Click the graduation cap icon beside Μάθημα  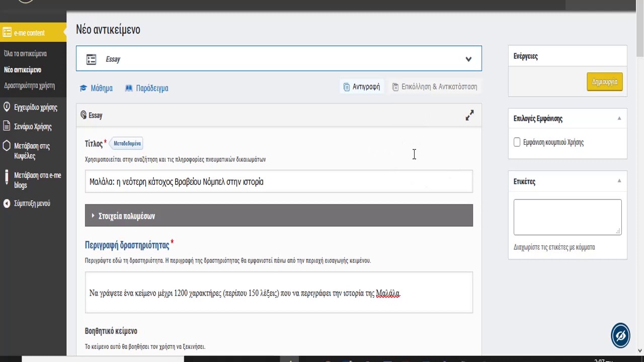click(84, 88)
